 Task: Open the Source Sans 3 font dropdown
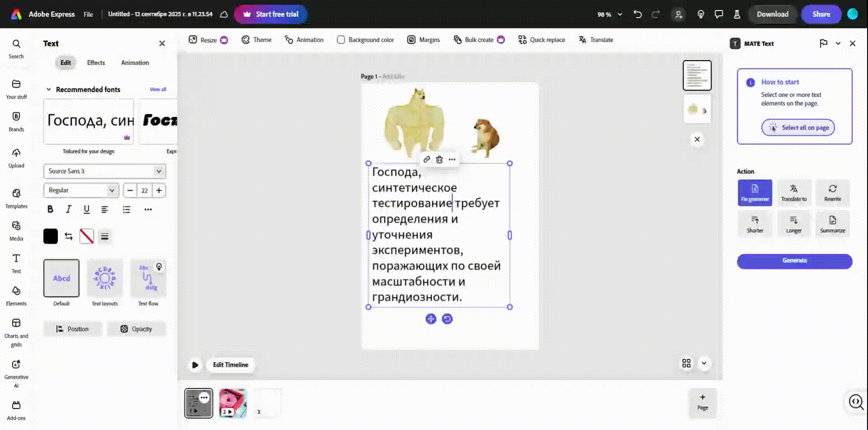point(104,171)
